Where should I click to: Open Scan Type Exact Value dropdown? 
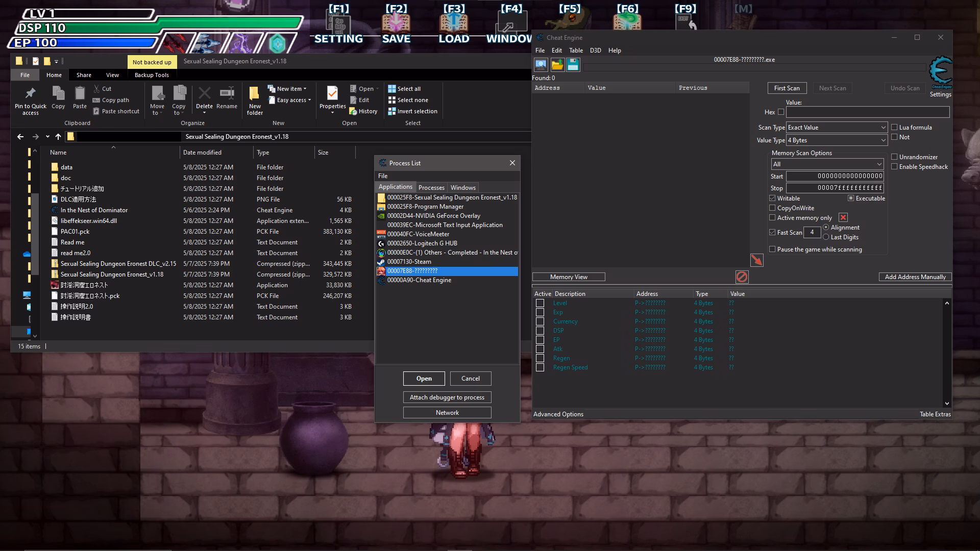(837, 128)
